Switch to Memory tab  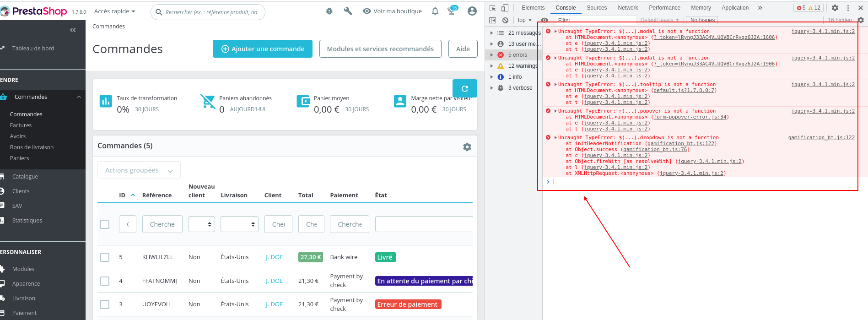[701, 8]
